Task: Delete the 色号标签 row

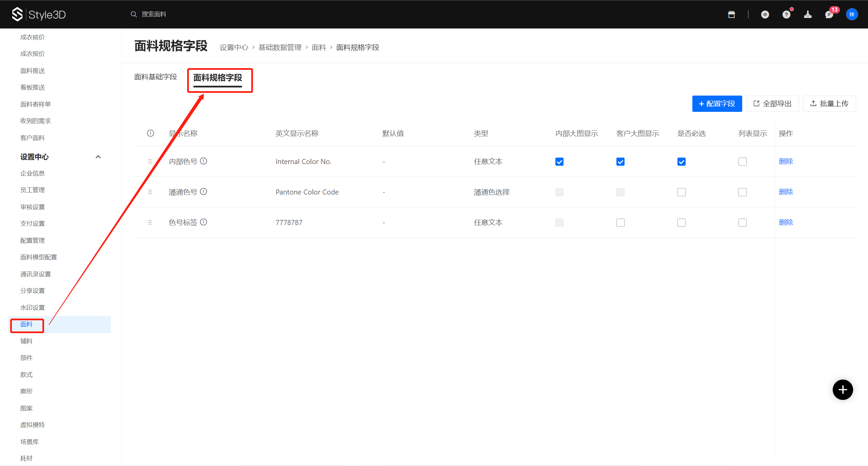Action: pyautogui.click(x=786, y=222)
